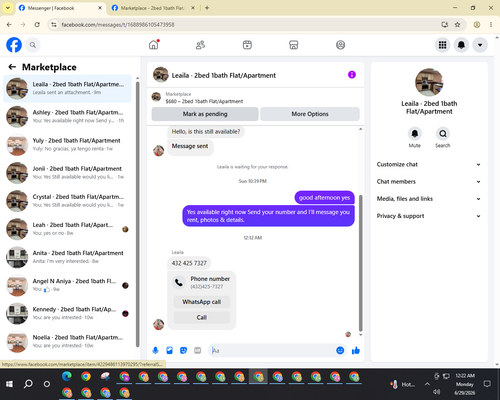
Task: Open Chrome three-dot menu
Action: pos(491,24)
